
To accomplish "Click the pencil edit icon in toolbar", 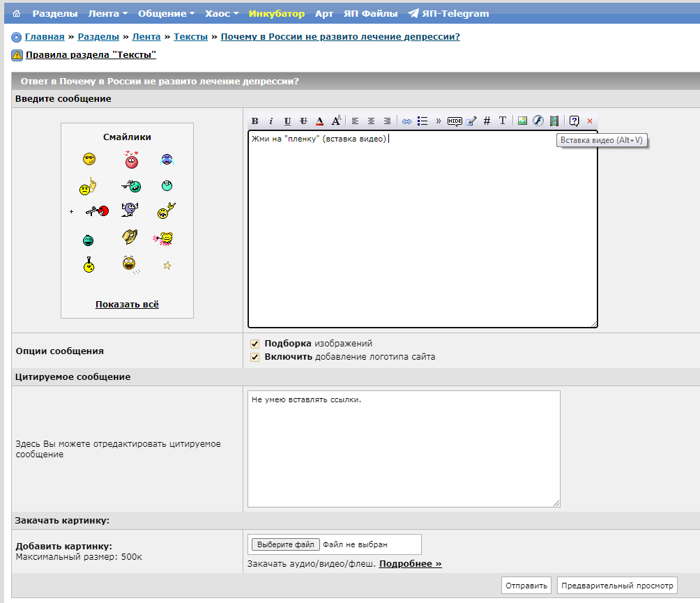I will point(471,121).
